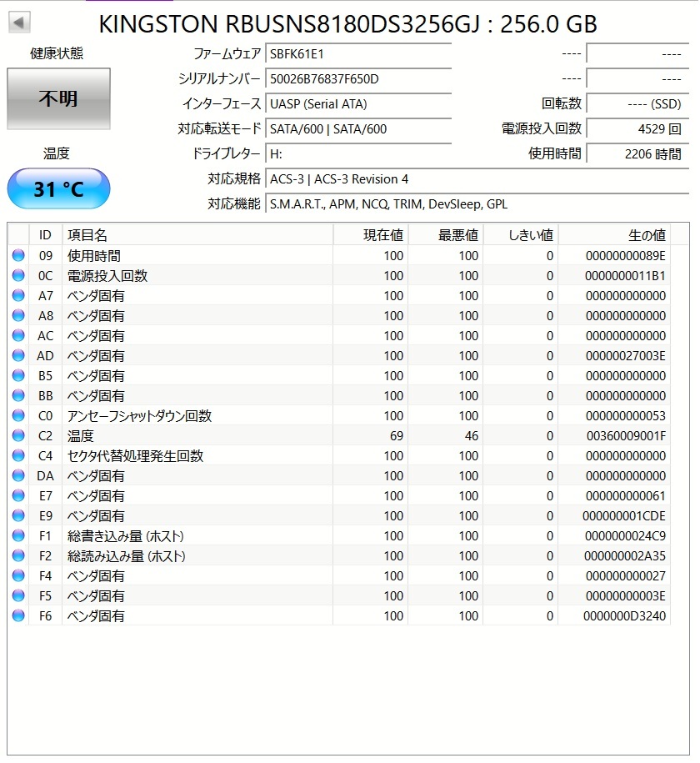
Task: Click the status circle icon for row E7
Action: [x=18, y=495]
